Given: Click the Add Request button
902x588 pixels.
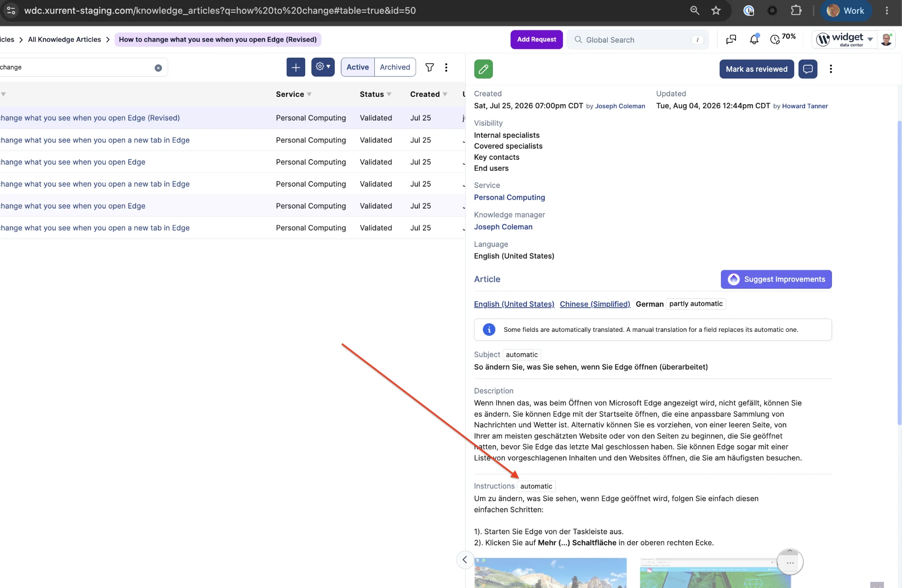Looking at the screenshot, I should (536, 40).
